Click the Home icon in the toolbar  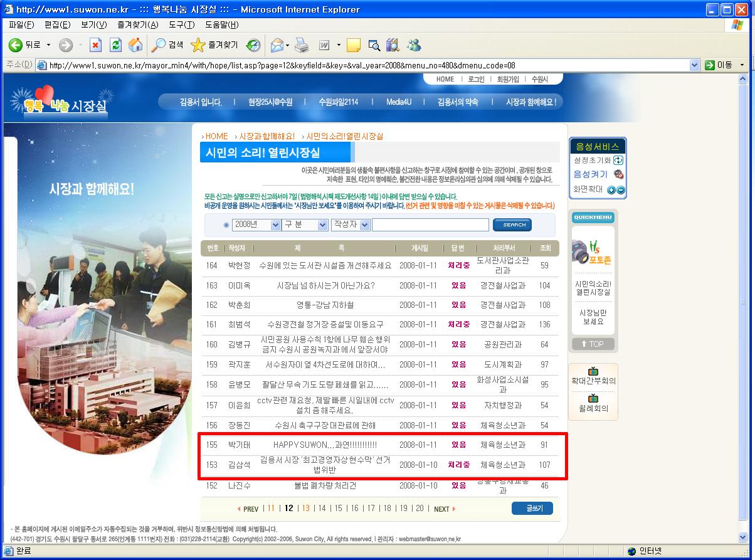tap(135, 45)
